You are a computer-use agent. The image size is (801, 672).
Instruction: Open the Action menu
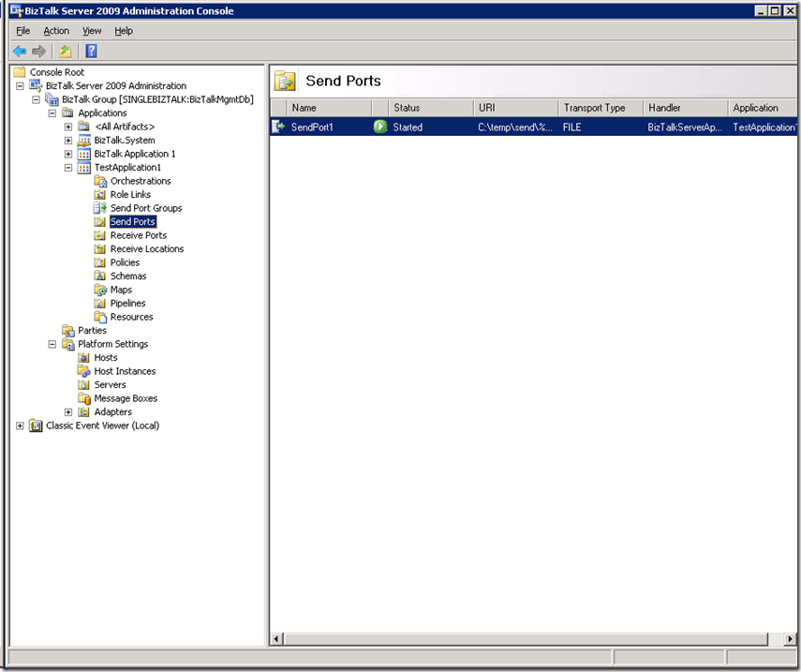click(x=56, y=31)
